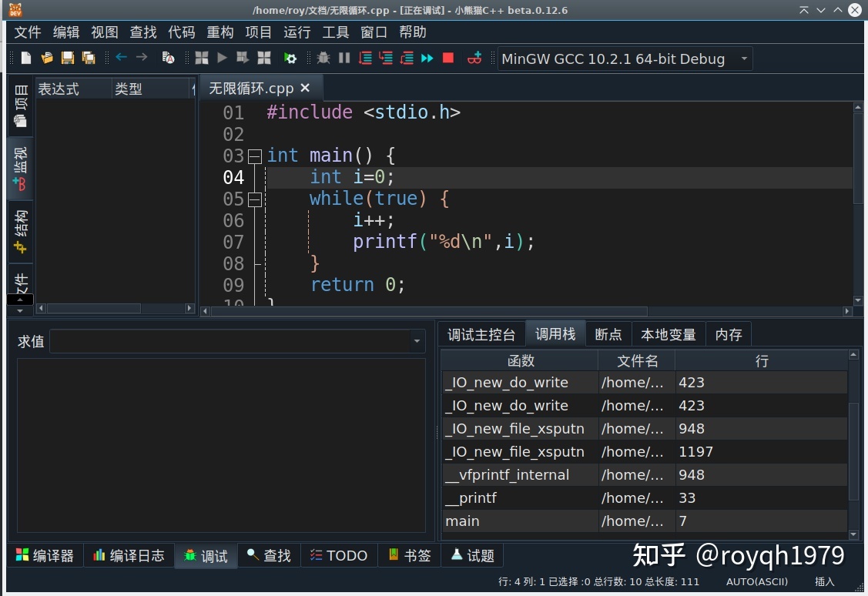Click the step over debug icon

[x=365, y=58]
